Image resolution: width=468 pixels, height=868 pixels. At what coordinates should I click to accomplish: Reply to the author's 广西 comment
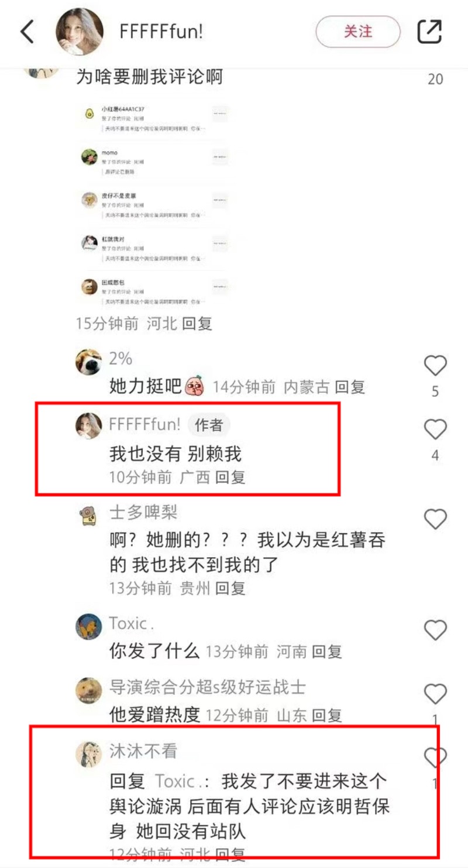tap(230, 477)
